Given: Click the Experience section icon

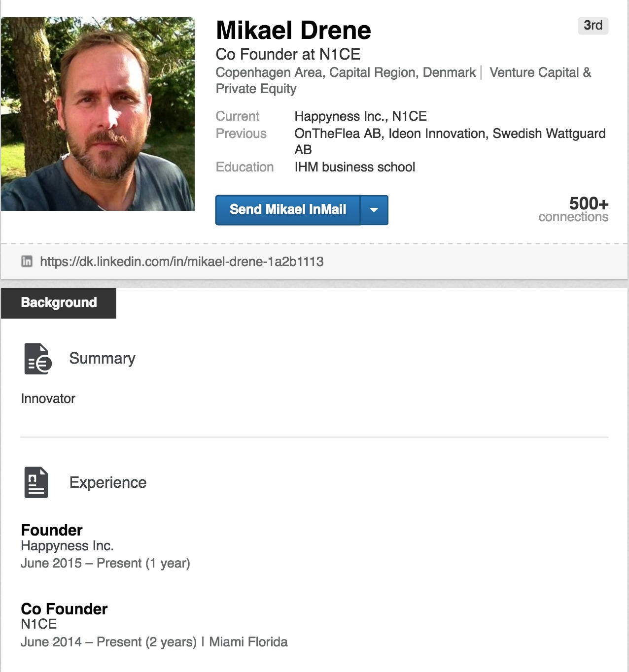Looking at the screenshot, I should (x=36, y=482).
